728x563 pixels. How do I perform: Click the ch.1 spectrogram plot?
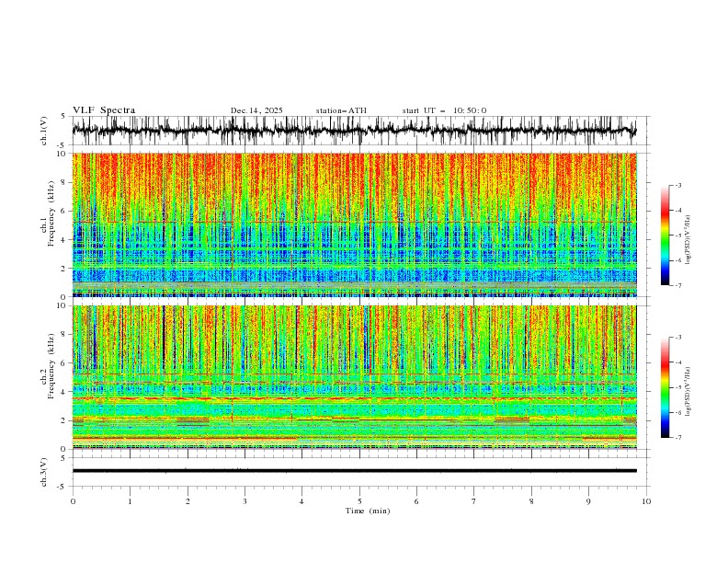click(x=354, y=224)
